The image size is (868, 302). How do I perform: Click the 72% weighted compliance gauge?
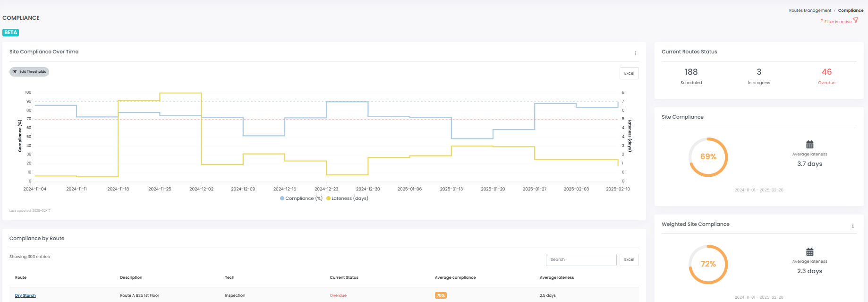coord(708,264)
